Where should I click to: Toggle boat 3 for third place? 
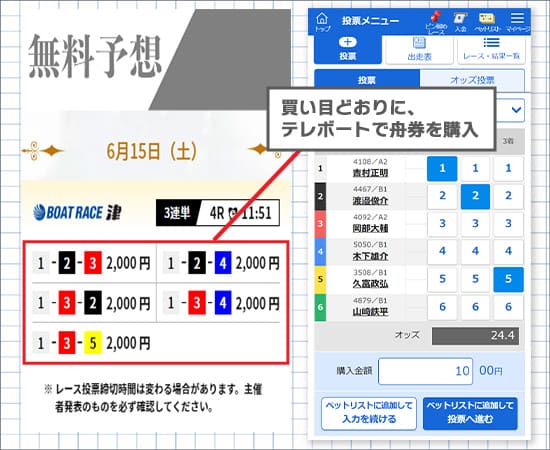[x=508, y=224]
